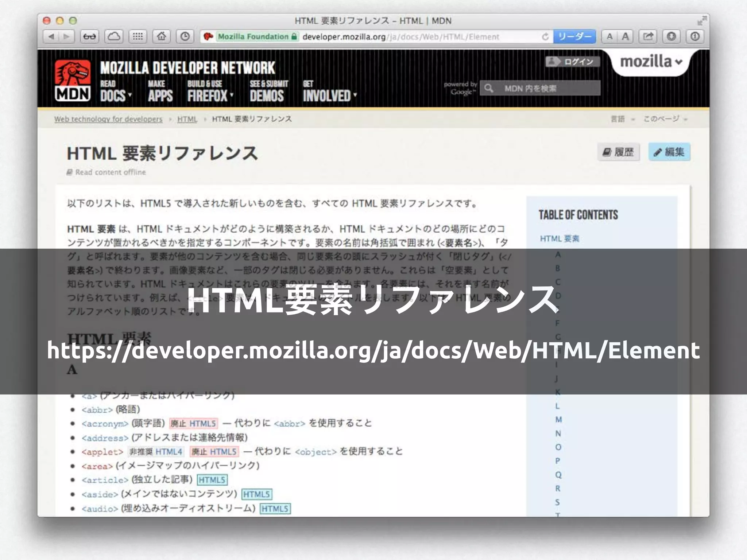Jump to section M in contents
Viewport: 747px width, 560px height.
558,420
